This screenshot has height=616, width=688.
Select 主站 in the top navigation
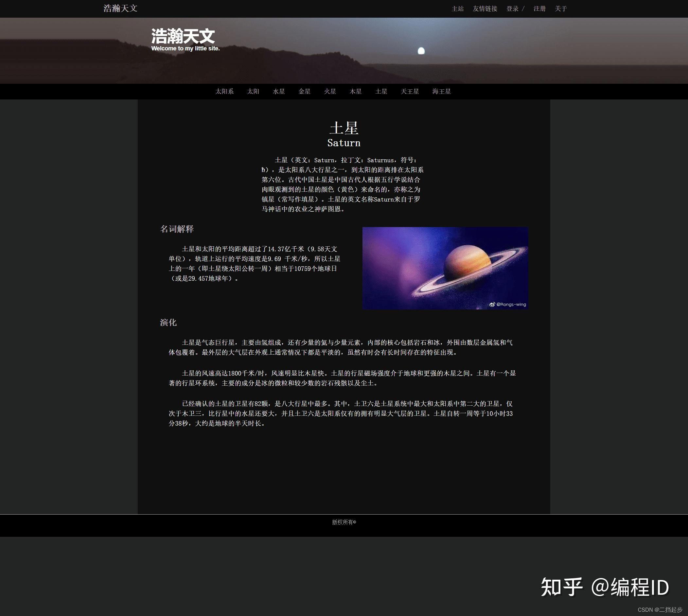458,8
